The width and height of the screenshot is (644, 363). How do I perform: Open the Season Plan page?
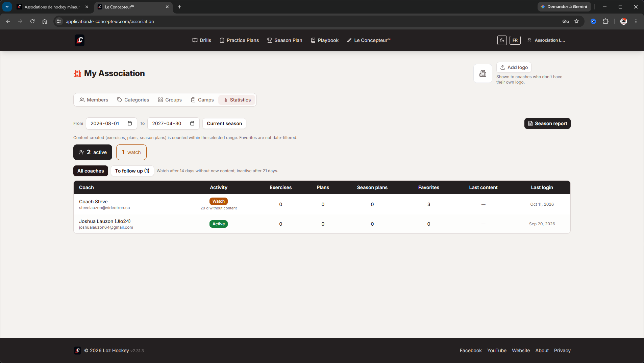pyautogui.click(x=284, y=40)
